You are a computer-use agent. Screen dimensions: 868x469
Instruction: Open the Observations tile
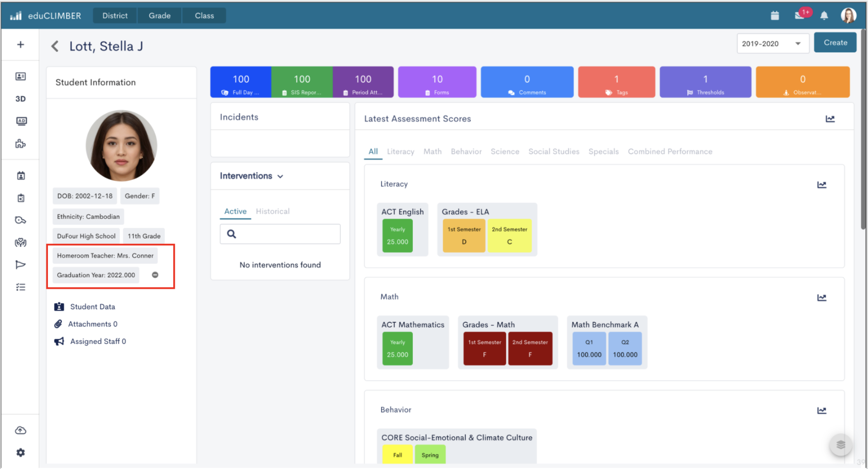pos(802,82)
